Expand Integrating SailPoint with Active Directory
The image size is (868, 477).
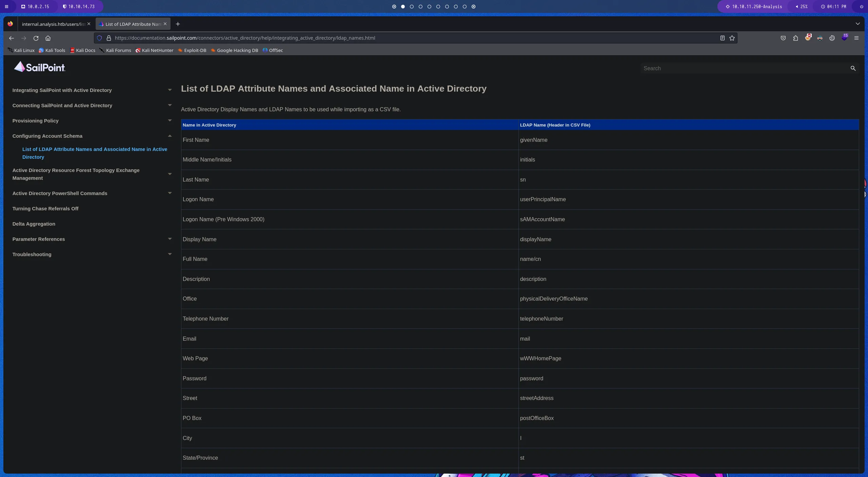click(170, 90)
